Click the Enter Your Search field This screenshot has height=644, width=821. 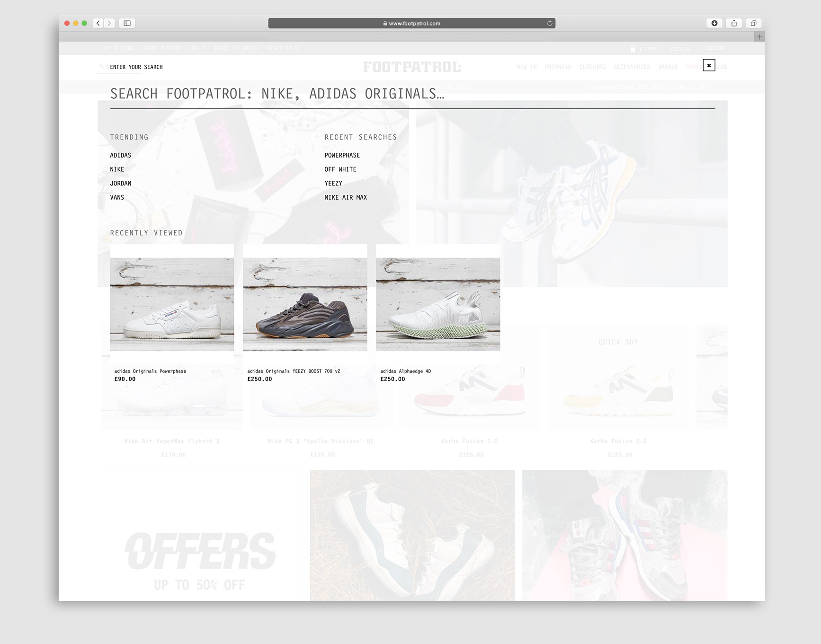tap(136, 67)
